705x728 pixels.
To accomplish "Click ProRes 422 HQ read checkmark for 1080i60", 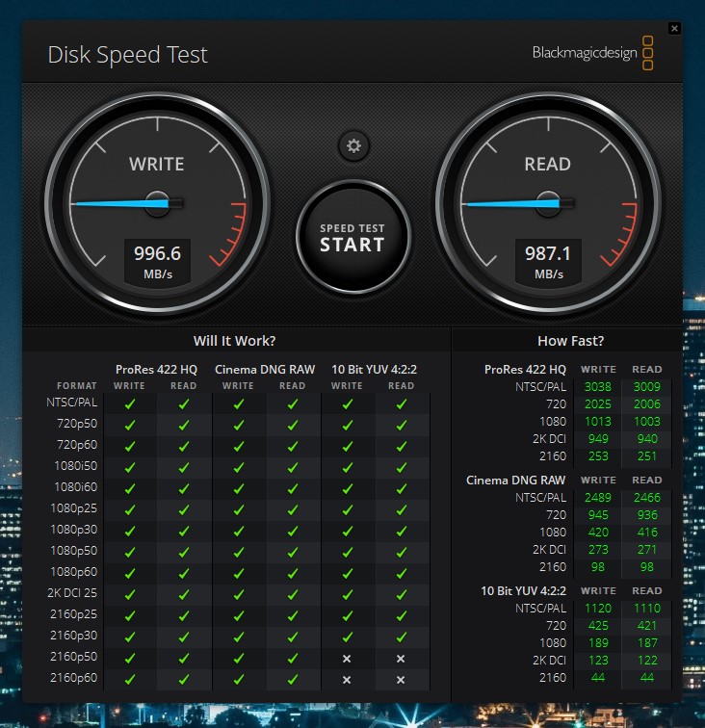I will pyautogui.click(x=184, y=488).
